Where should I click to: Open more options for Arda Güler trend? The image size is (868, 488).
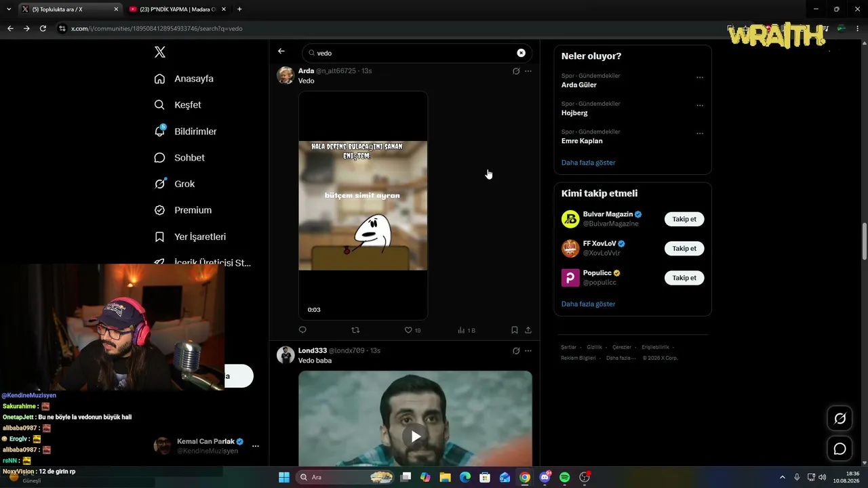pyautogui.click(x=700, y=77)
